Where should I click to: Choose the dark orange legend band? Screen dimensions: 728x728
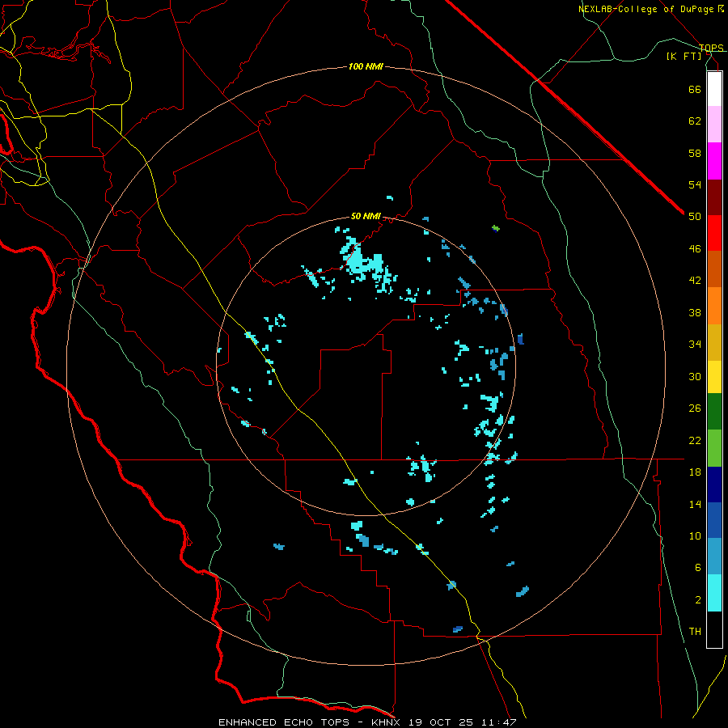click(714, 269)
